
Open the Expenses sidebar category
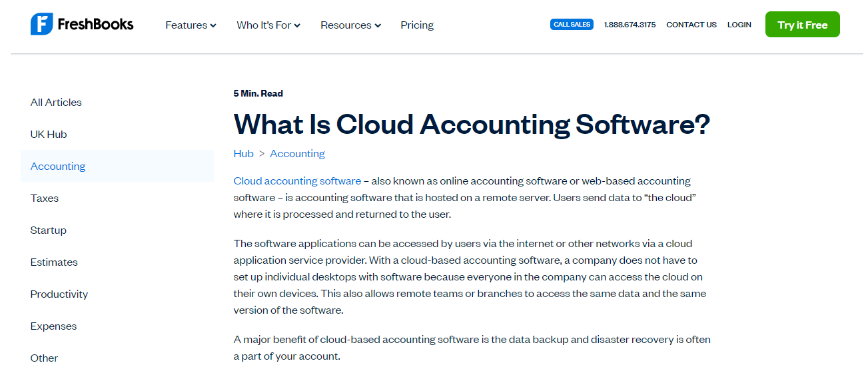tap(53, 326)
